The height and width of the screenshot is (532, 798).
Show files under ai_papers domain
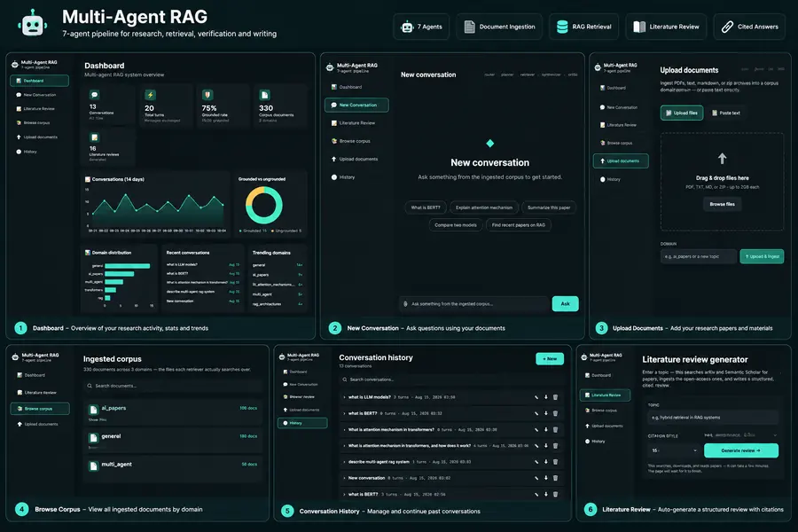(x=98, y=420)
